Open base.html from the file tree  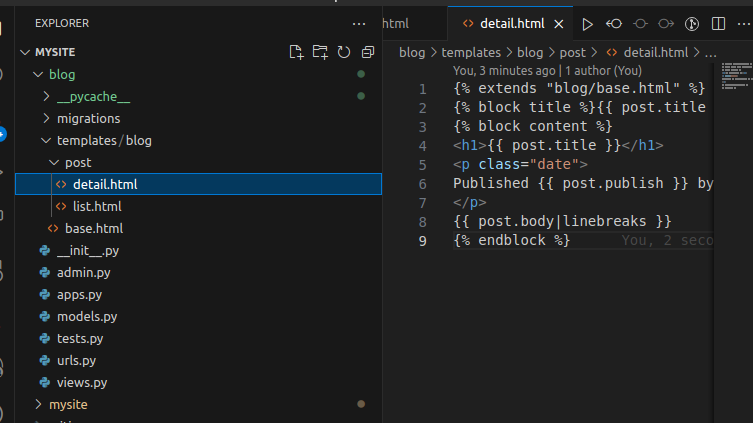pos(199,229)
